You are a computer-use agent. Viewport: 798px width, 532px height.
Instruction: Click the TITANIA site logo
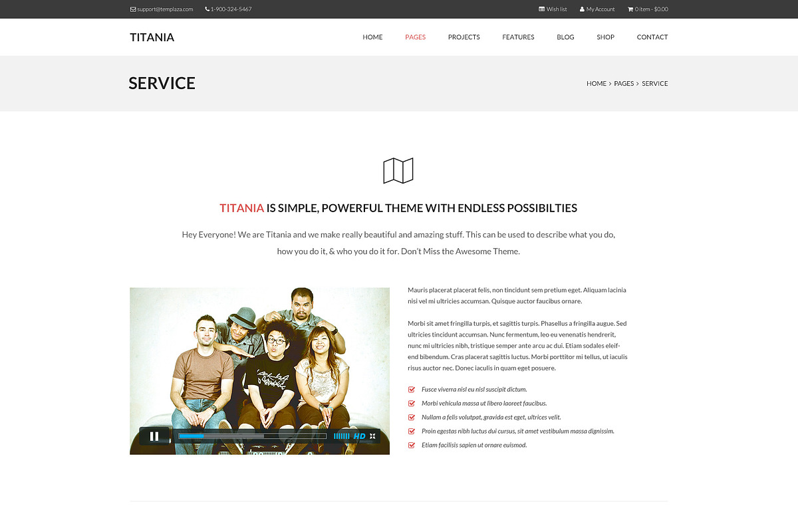pyautogui.click(x=152, y=37)
